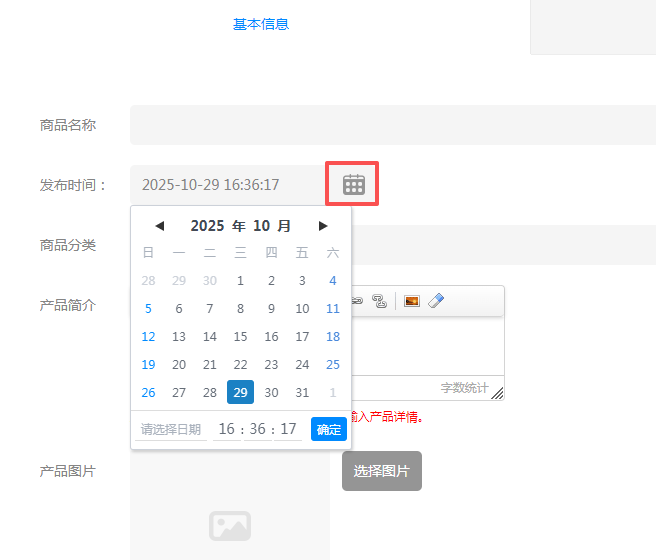Screen dimensions: 656x560
Task: Select date 30 in October's last row
Action: (x=271, y=392)
